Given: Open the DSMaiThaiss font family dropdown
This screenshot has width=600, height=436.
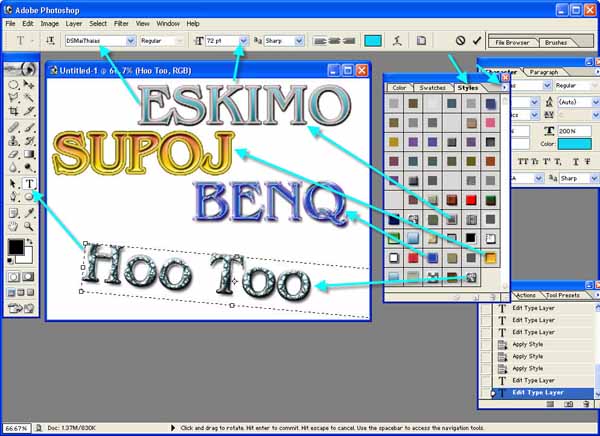Looking at the screenshot, I should click(130, 41).
